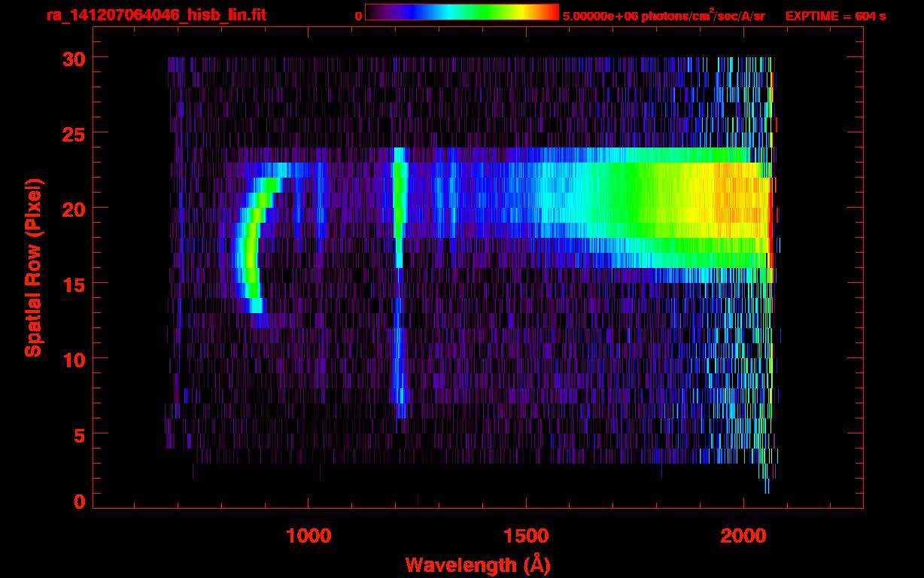Click the rainbow color scale bar
The height and width of the screenshot is (578, 924).
pyautogui.click(x=462, y=12)
